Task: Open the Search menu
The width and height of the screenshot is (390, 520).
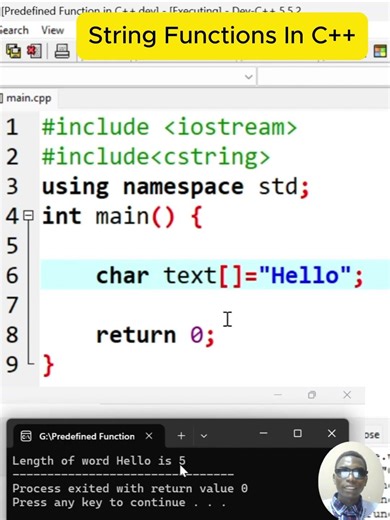Action: (14, 30)
